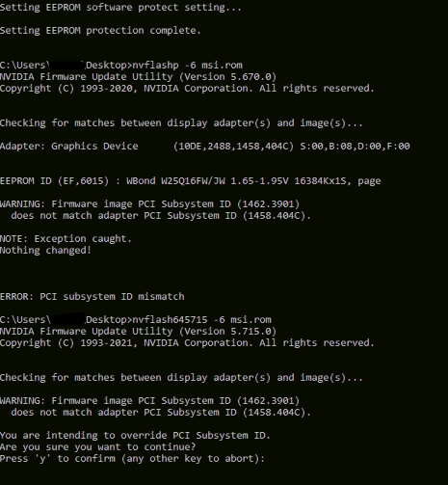The width and height of the screenshot is (448, 485).
Task: Click the "ERROR: PCI subsystem ID mismatch" line
Action: (x=92, y=296)
